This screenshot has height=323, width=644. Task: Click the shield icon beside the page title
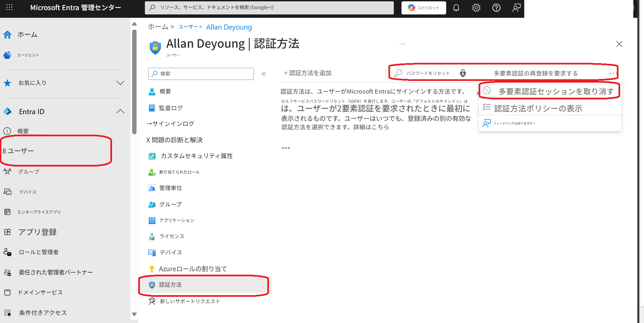[x=155, y=48]
